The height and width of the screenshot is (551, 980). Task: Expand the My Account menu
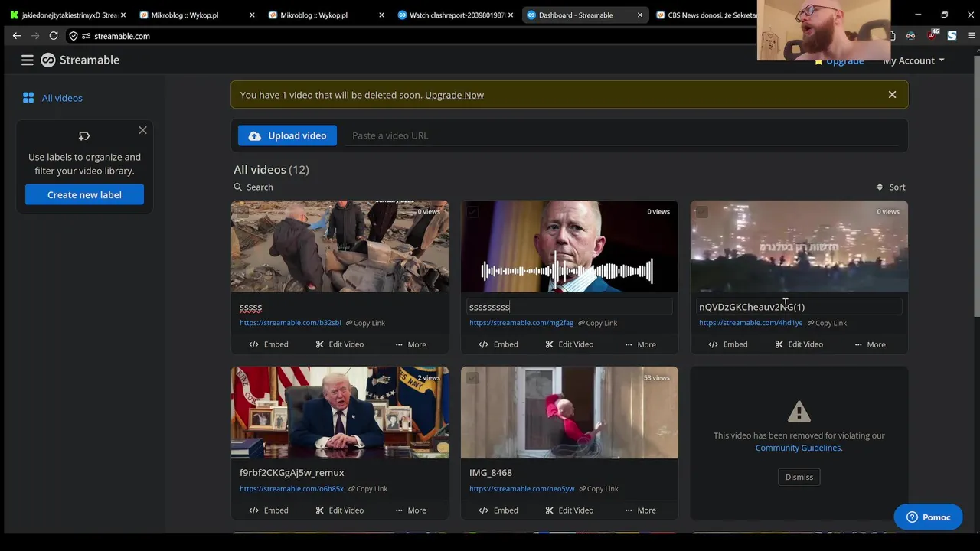tap(913, 60)
